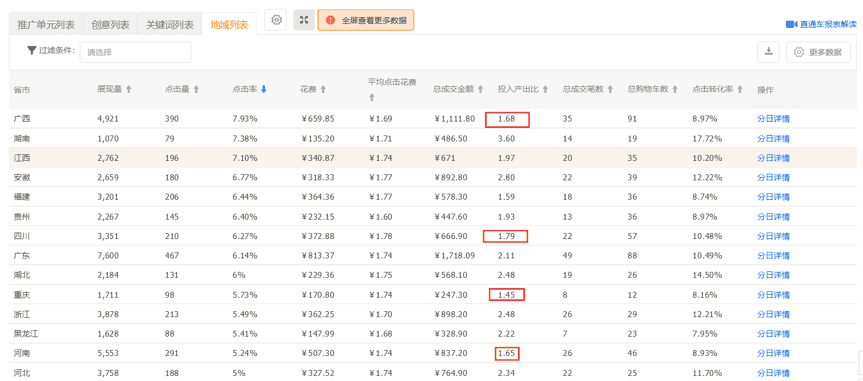This screenshot has height=381, width=863.
Task: Sort by 投入产出比 column arrow
Action: (545, 89)
